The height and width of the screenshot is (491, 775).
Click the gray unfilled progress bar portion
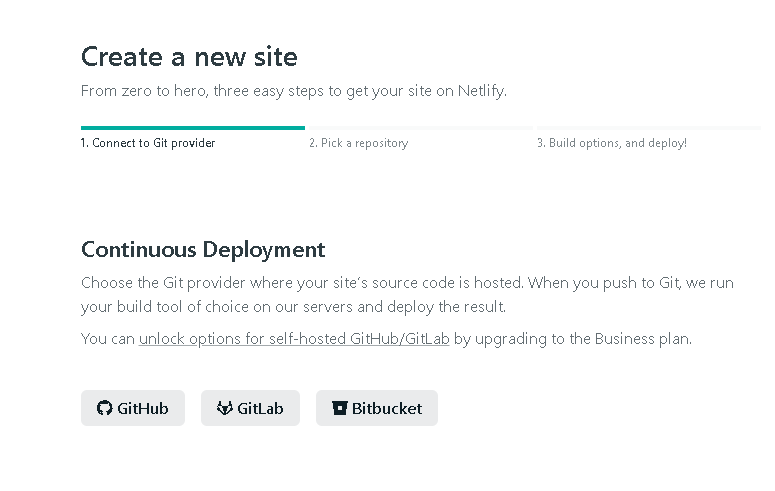pos(530,128)
